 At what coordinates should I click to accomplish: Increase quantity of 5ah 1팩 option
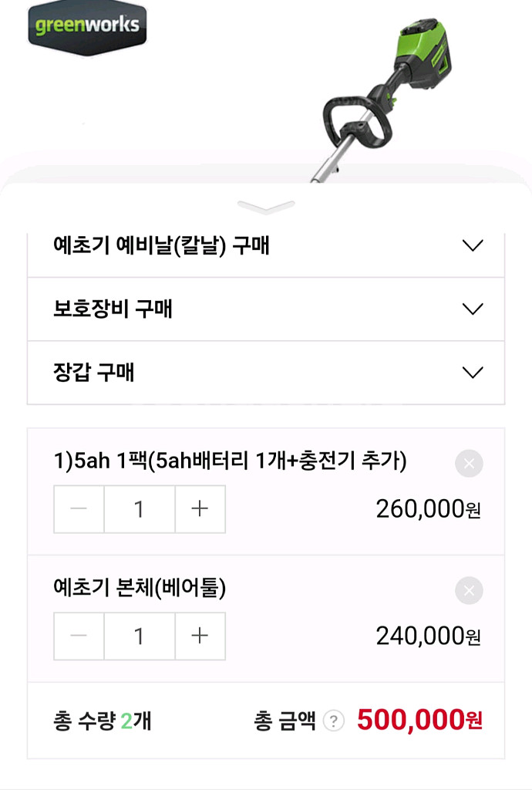(x=200, y=509)
